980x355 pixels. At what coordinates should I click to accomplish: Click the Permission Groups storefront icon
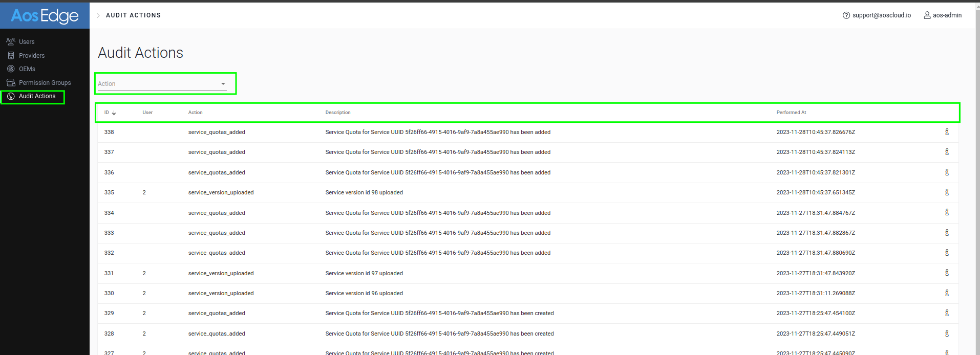pyautogui.click(x=11, y=82)
